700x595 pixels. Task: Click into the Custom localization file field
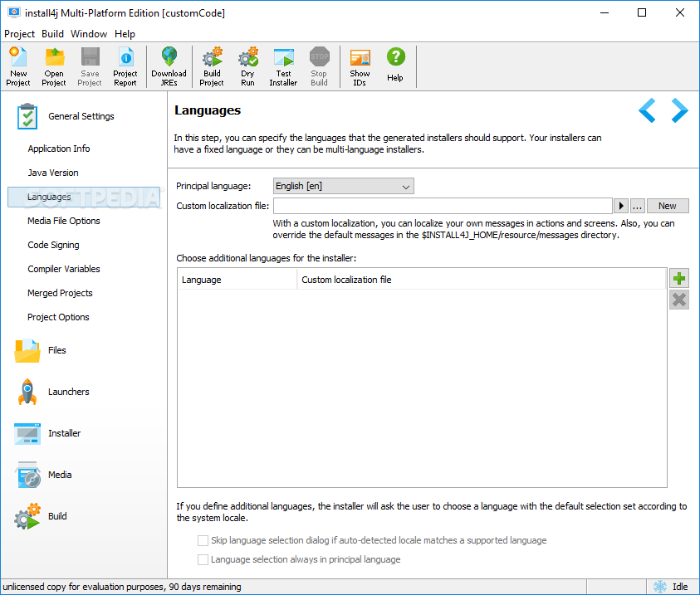[x=443, y=206]
